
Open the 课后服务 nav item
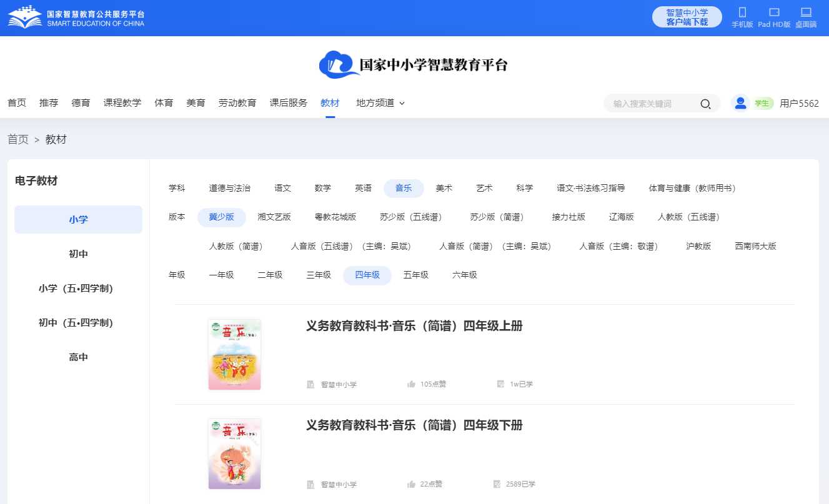coord(289,103)
